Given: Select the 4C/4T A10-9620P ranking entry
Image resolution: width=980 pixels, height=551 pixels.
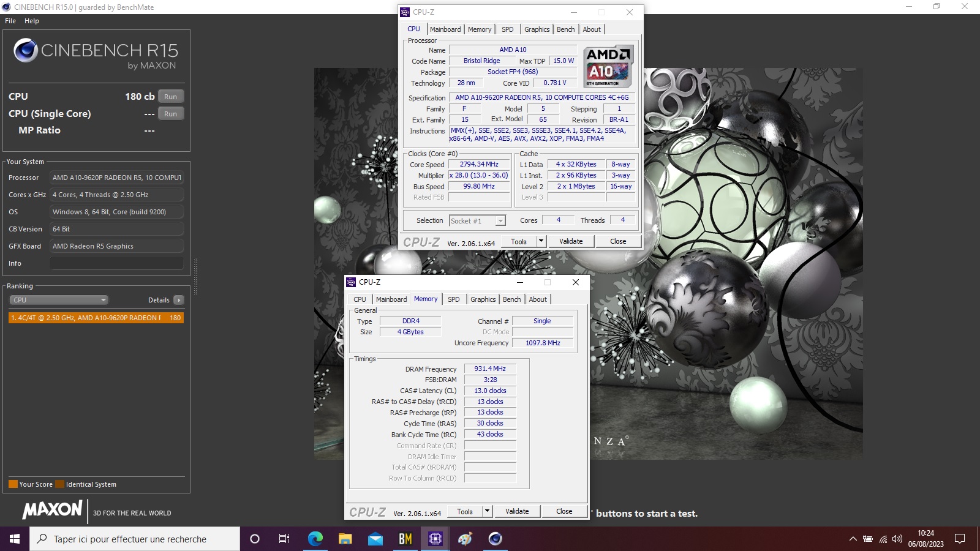Looking at the screenshot, I should (96, 318).
